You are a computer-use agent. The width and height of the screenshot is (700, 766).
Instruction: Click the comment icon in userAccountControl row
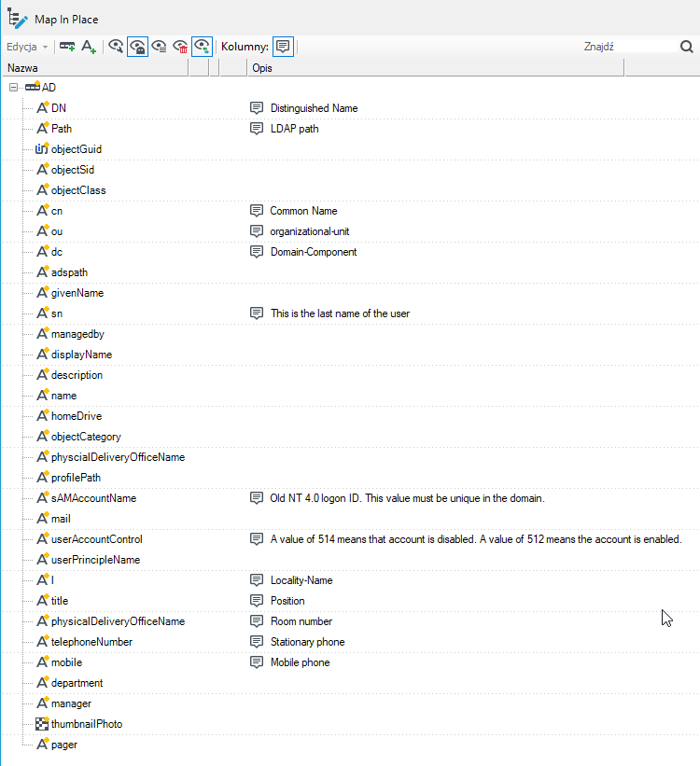click(x=257, y=539)
